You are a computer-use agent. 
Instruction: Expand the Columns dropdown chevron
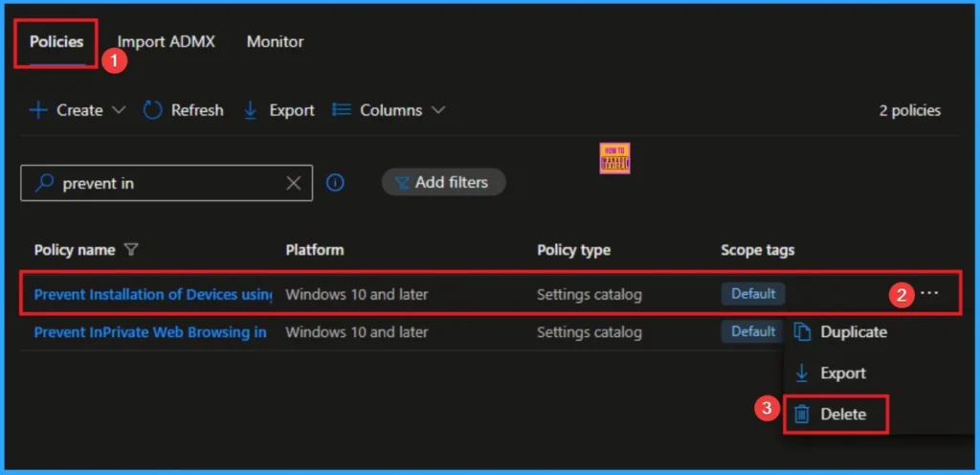tap(438, 111)
